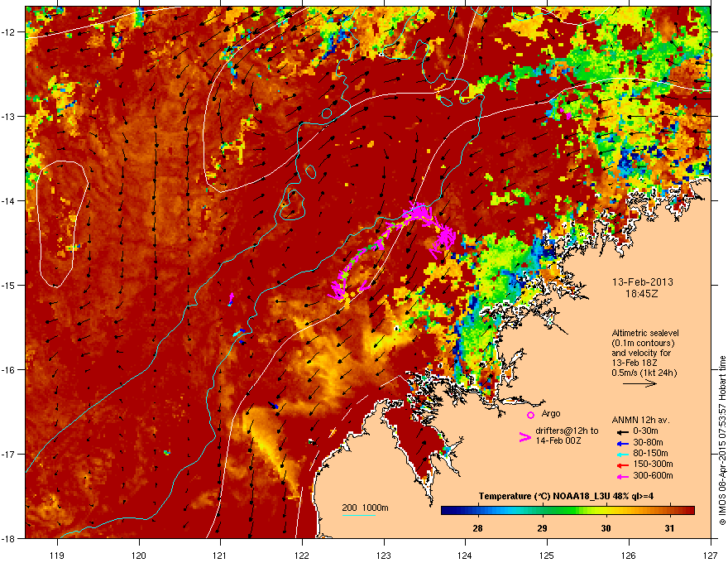
Task: Click longitude axis label 125
Action: point(547,555)
